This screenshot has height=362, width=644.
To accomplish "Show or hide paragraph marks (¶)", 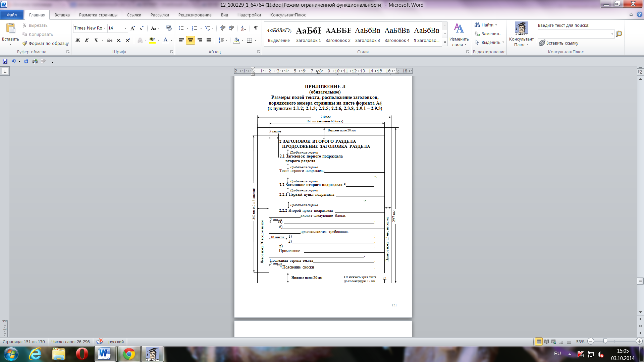I will pyautogui.click(x=256, y=28).
